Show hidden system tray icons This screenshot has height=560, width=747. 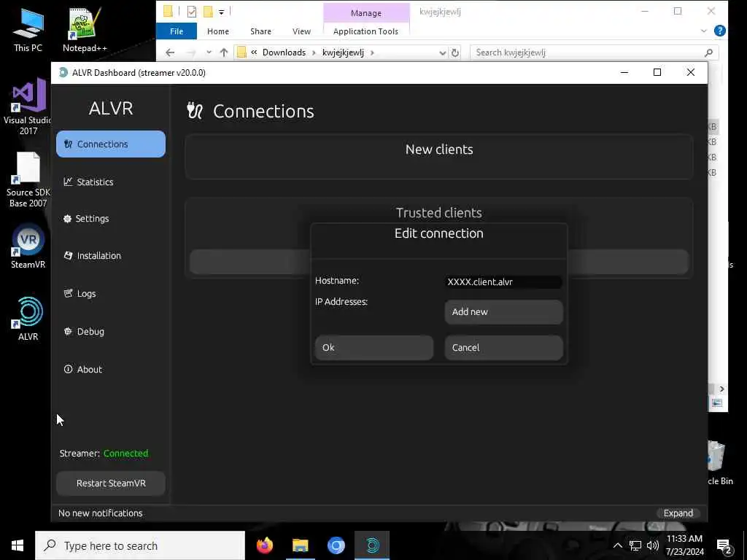617,545
